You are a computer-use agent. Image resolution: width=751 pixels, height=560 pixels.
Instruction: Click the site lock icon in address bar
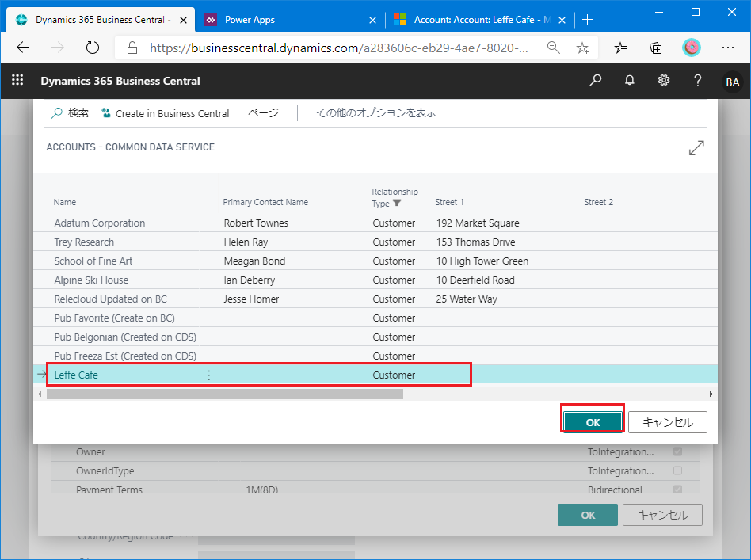pyautogui.click(x=132, y=48)
